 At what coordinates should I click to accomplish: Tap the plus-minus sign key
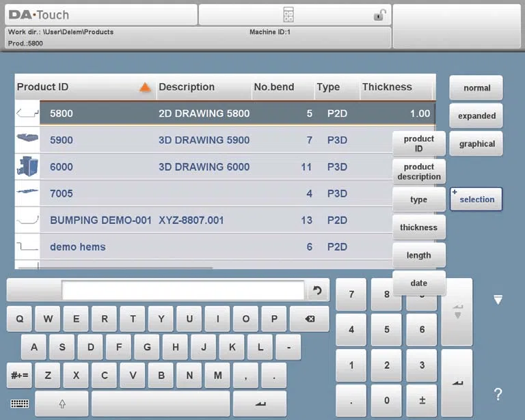tap(422, 400)
